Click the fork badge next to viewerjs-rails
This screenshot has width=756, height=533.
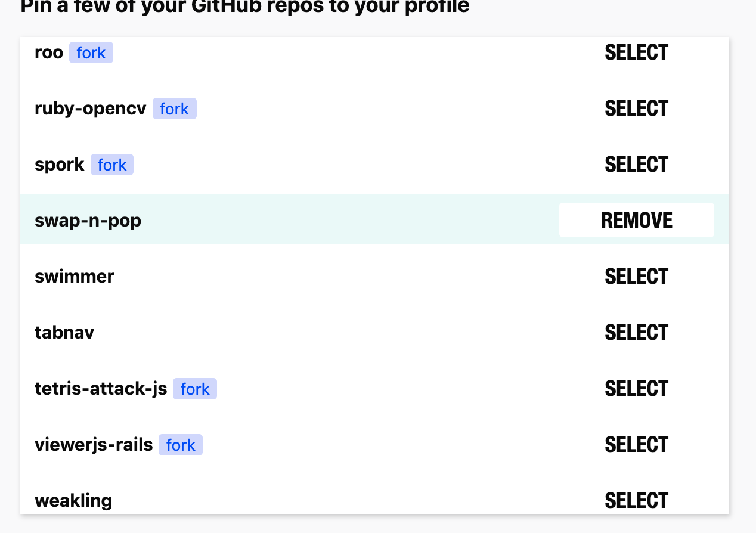[180, 444]
